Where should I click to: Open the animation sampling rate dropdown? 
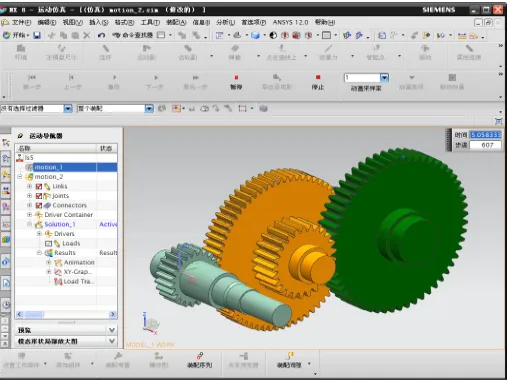pos(384,78)
